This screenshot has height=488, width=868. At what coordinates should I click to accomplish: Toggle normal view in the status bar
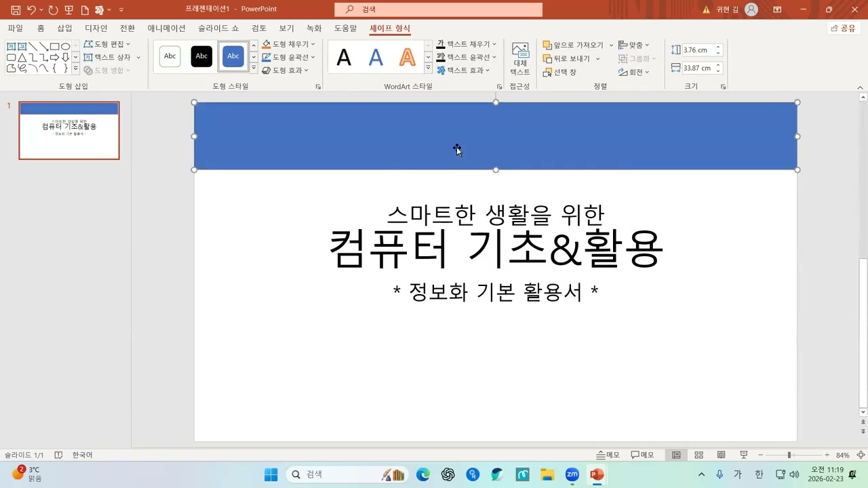(676, 455)
